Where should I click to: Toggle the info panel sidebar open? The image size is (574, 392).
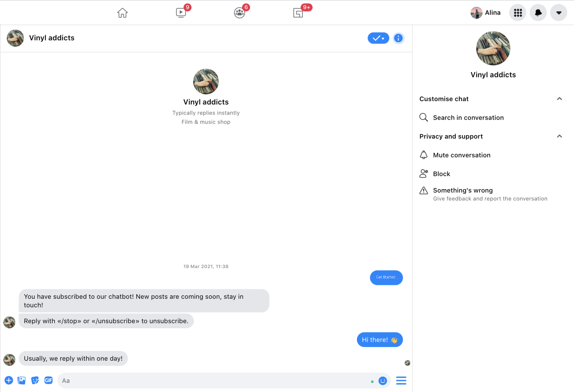[398, 38]
